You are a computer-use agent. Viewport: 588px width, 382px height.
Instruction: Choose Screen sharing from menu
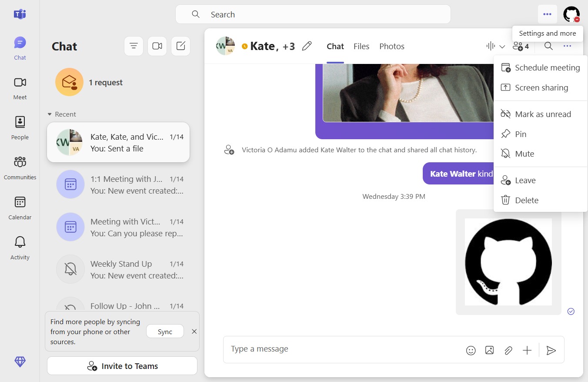point(541,87)
